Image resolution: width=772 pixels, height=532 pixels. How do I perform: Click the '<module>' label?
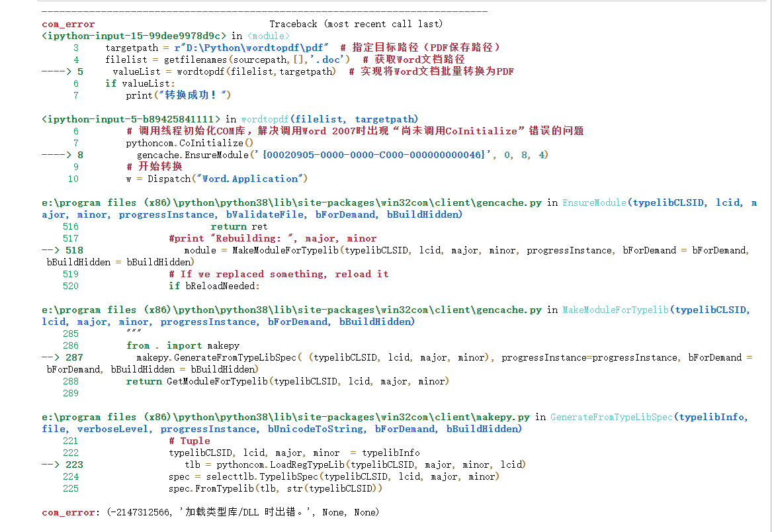(x=269, y=36)
